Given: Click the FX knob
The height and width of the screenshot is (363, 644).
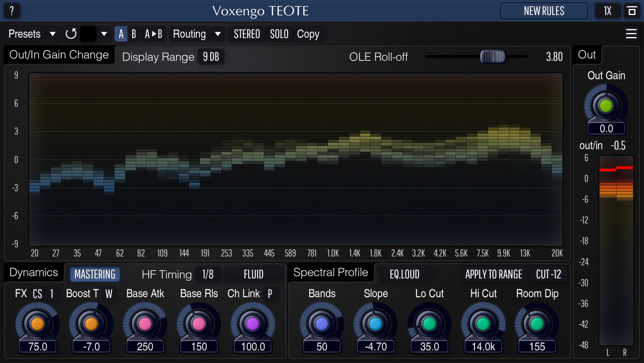Looking at the screenshot, I should pos(37,324).
